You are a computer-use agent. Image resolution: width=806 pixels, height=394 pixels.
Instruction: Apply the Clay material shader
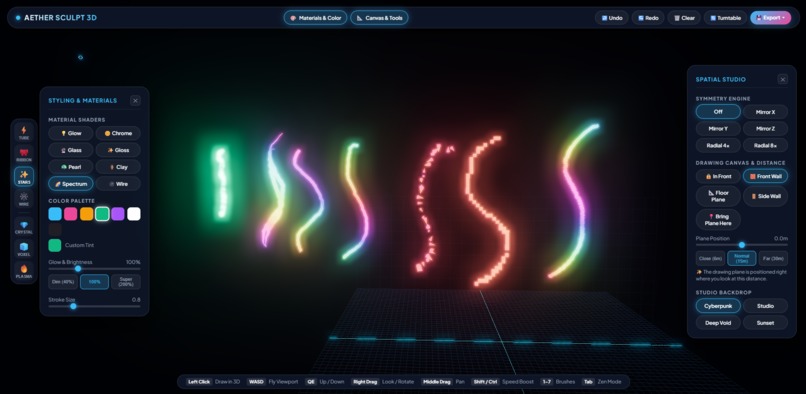(x=118, y=167)
